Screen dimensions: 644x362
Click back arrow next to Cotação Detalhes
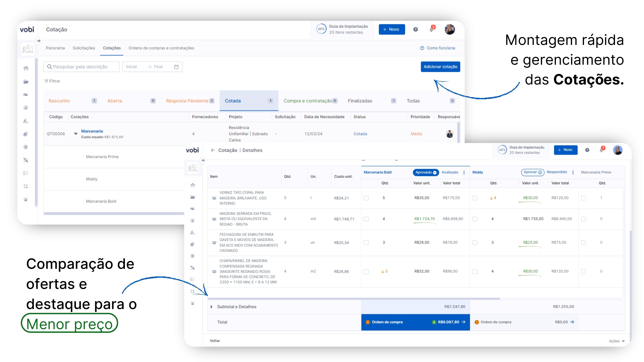(213, 150)
